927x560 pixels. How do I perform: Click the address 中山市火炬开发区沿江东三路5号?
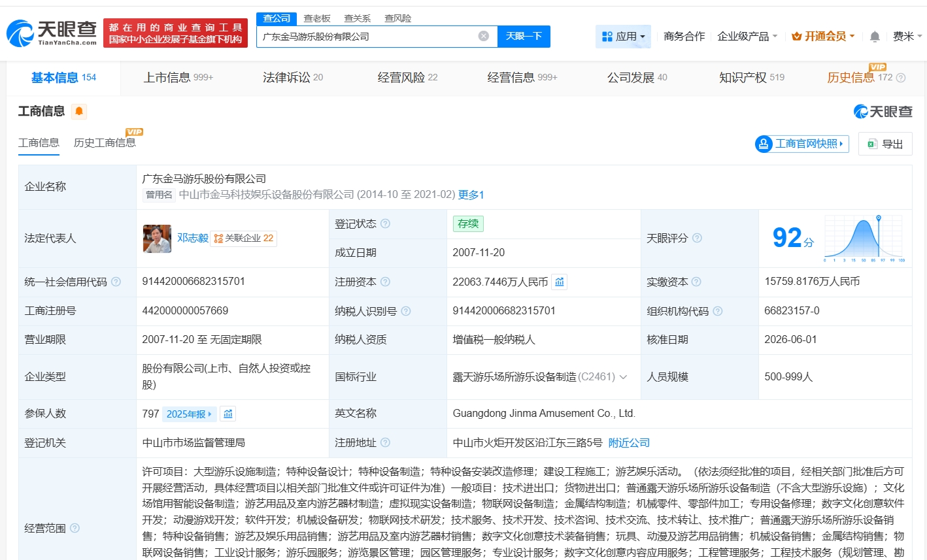[528, 443]
